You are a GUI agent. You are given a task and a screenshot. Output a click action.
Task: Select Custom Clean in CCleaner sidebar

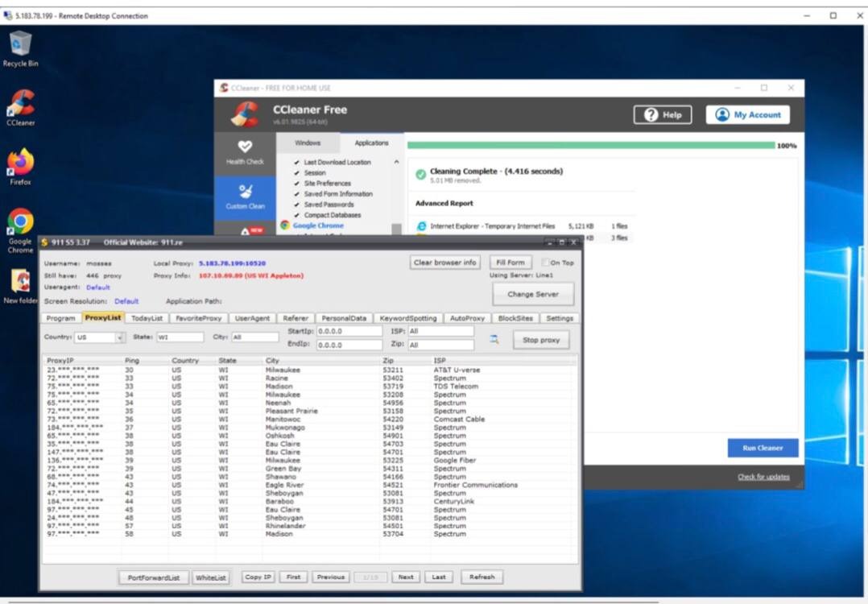pyautogui.click(x=245, y=197)
